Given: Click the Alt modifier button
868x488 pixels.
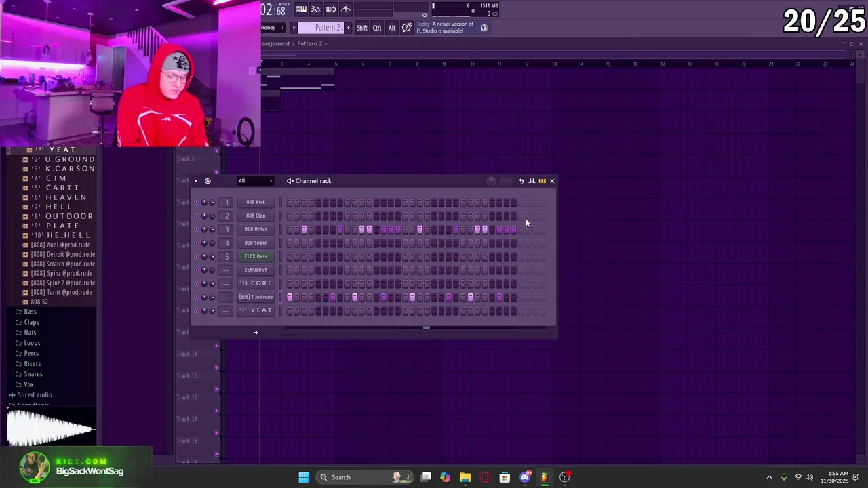Looking at the screenshot, I should click(x=392, y=28).
